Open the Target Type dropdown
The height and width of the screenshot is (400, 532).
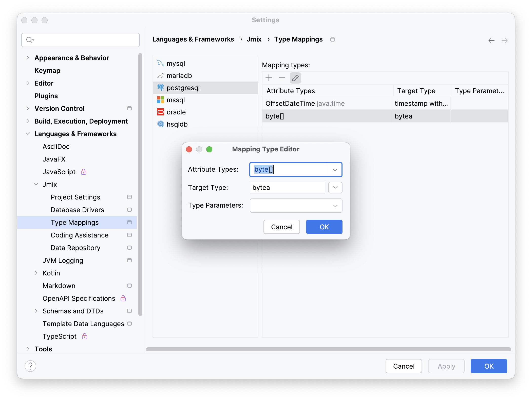pos(335,188)
